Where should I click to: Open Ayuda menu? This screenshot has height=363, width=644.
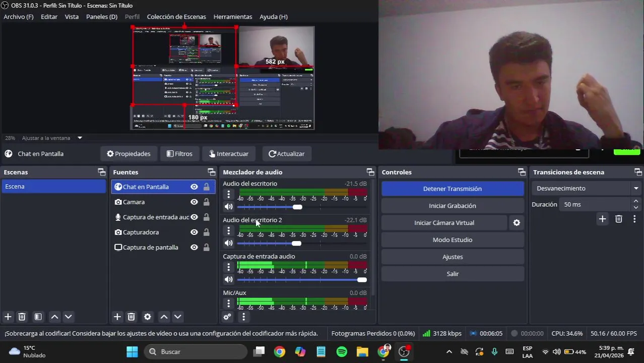tap(274, 17)
